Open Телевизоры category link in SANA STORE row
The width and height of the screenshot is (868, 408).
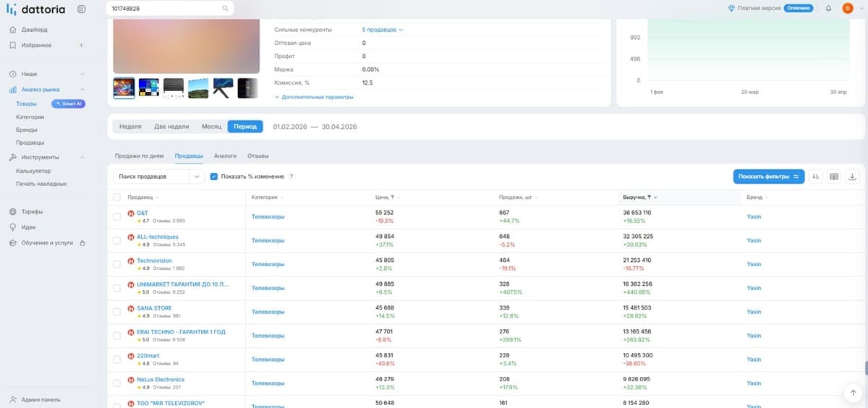[x=268, y=312]
